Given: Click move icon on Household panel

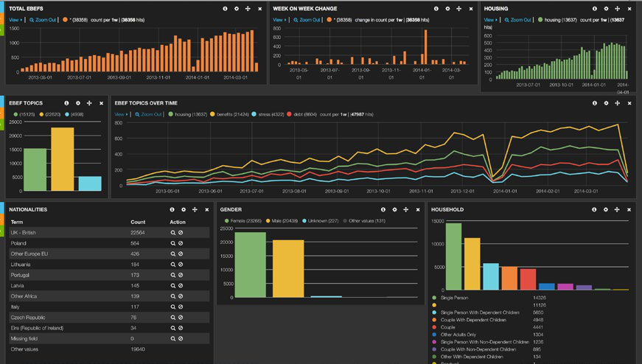Looking at the screenshot, I should tap(617, 210).
